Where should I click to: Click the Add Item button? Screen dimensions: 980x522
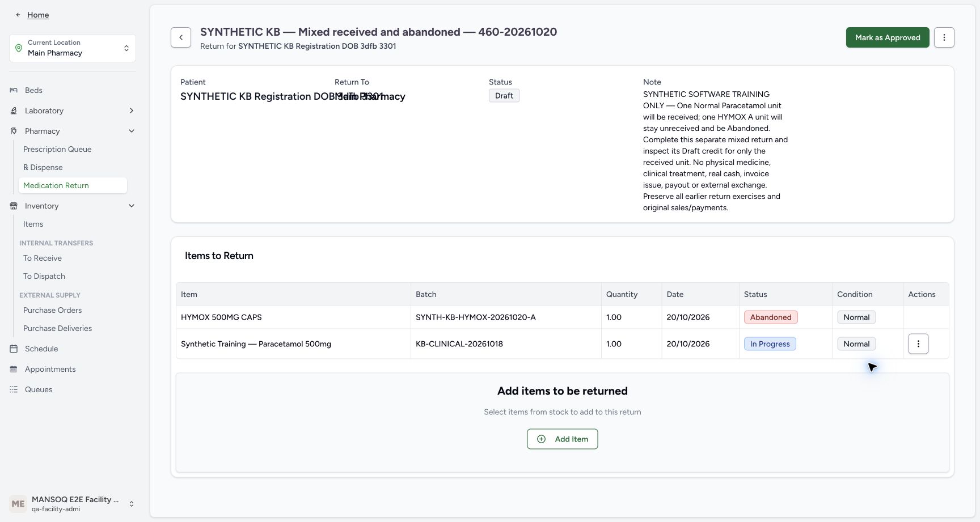(563, 439)
